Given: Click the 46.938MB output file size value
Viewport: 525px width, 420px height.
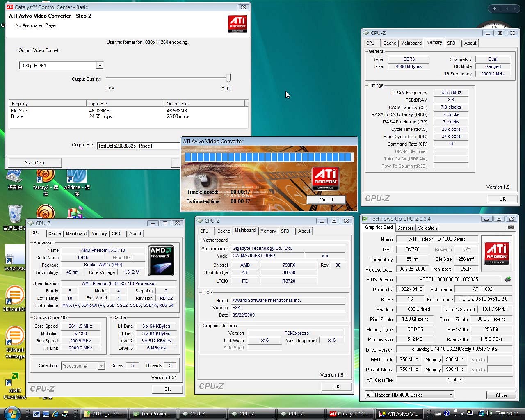Looking at the screenshot, I should pyautogui.click(x=177, y=111).
